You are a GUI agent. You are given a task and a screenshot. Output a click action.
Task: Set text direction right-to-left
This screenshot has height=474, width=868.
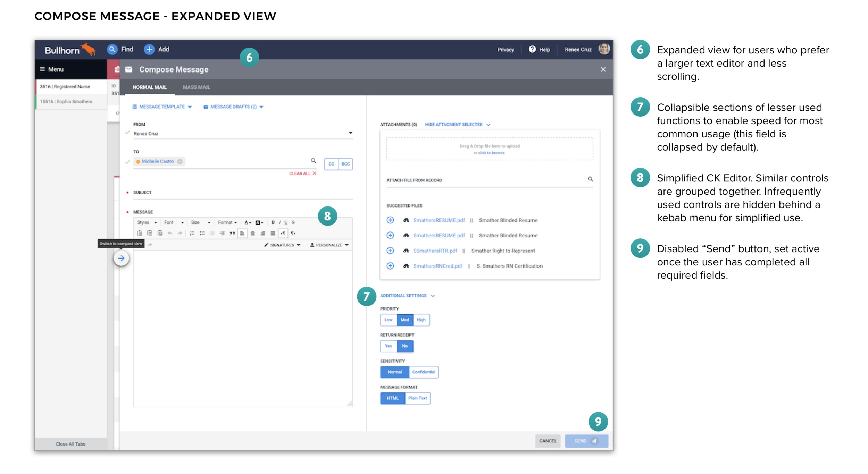(x=293, y=233)
